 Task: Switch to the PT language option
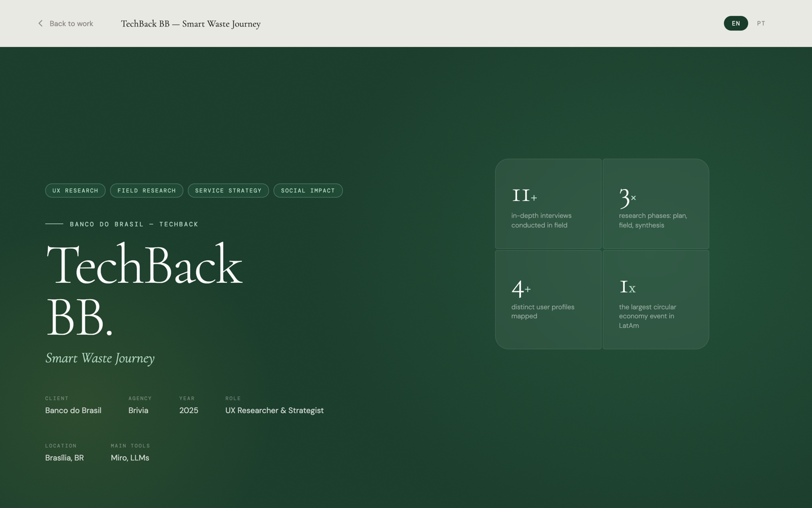(x=761, y=23)
